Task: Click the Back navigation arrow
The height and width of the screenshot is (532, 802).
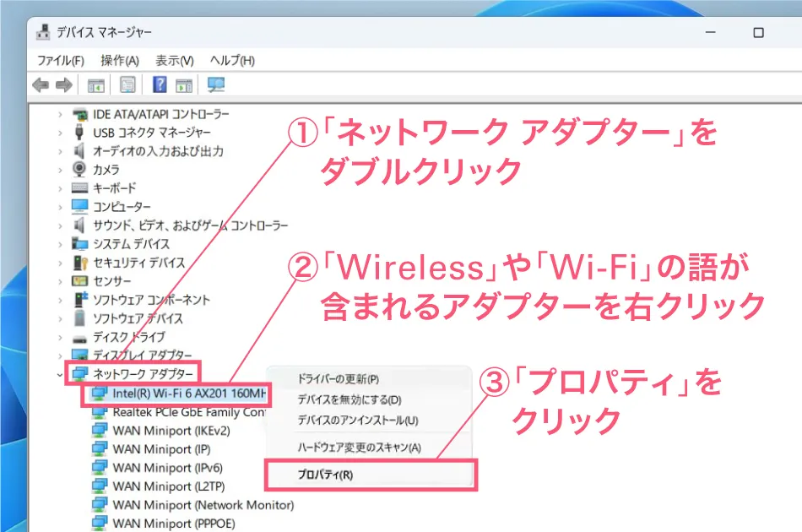Action: coord(41,84)
